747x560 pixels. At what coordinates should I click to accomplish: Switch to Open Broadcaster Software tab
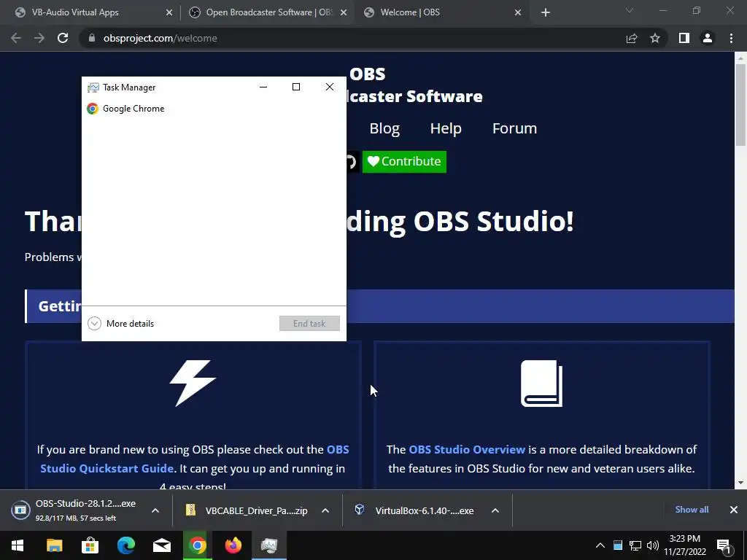(x=269, y=12)
